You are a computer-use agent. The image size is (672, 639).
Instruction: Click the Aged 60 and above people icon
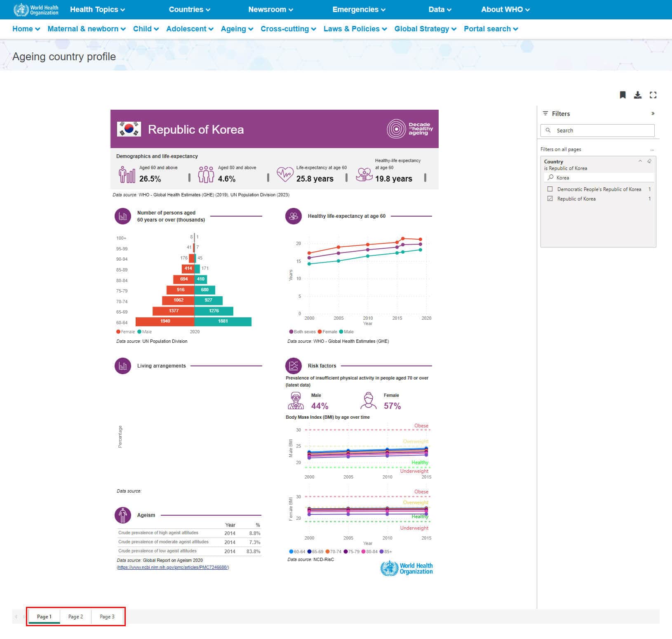pos(127,174)
